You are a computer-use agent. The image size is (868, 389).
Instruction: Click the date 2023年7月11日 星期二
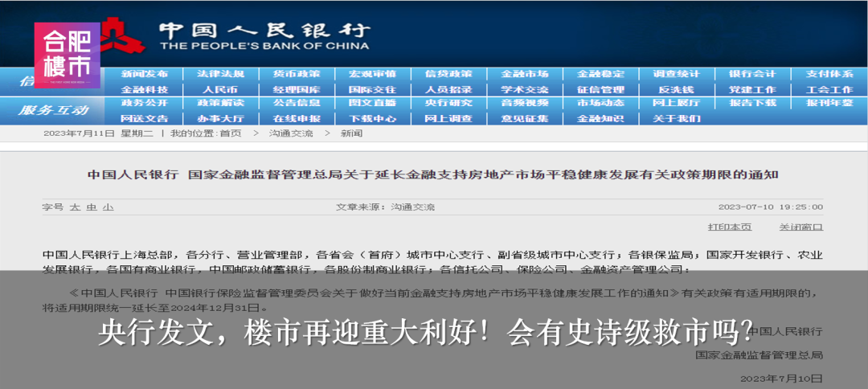point(99,133)
